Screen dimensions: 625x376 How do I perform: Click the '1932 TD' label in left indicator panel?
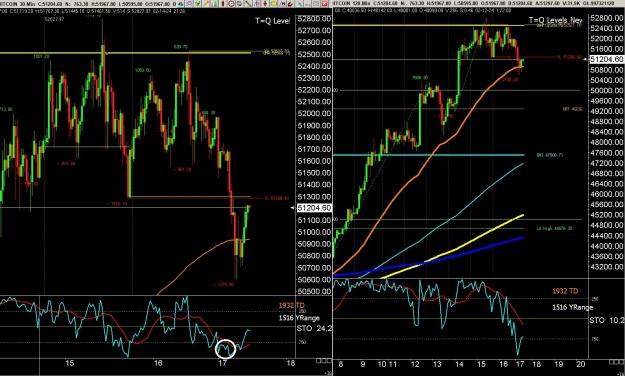[292, 305]
